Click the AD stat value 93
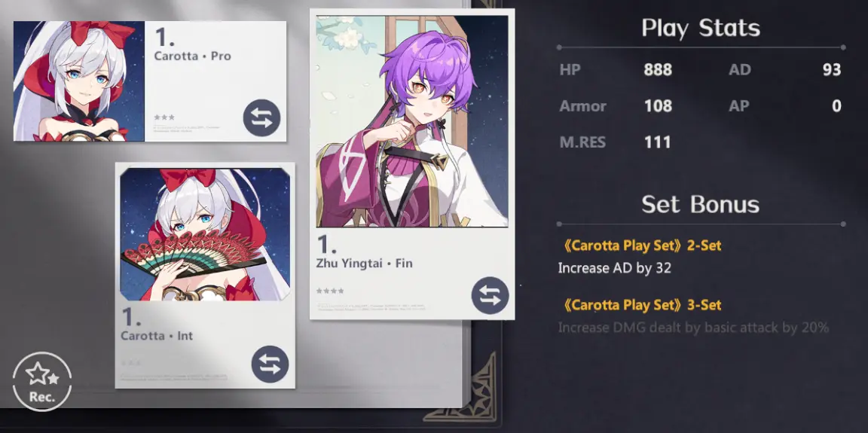 [832, 70]
